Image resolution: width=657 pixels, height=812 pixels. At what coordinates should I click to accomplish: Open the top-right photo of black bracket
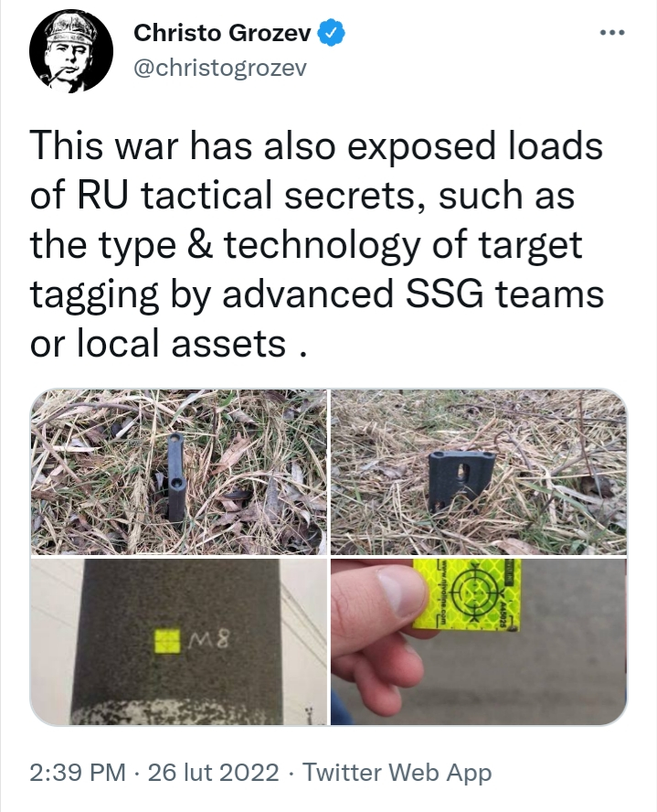479,471
